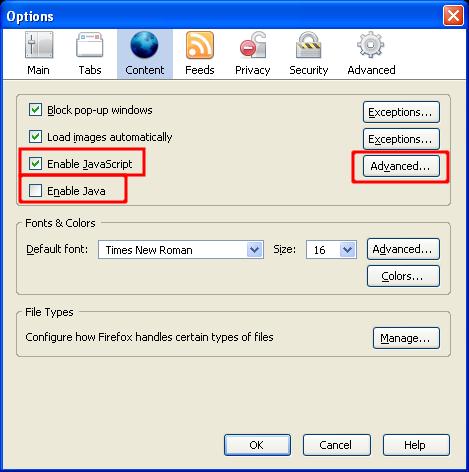This screenshot has height=472, width=469.
Task: Toggle Load images automatically checkbox
Action: point(35,137)
